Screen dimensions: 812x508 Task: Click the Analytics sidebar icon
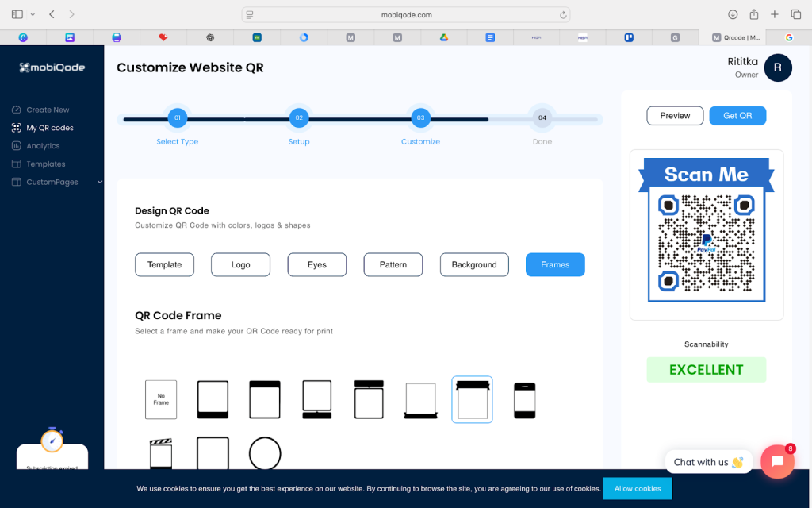pos(17,146)
